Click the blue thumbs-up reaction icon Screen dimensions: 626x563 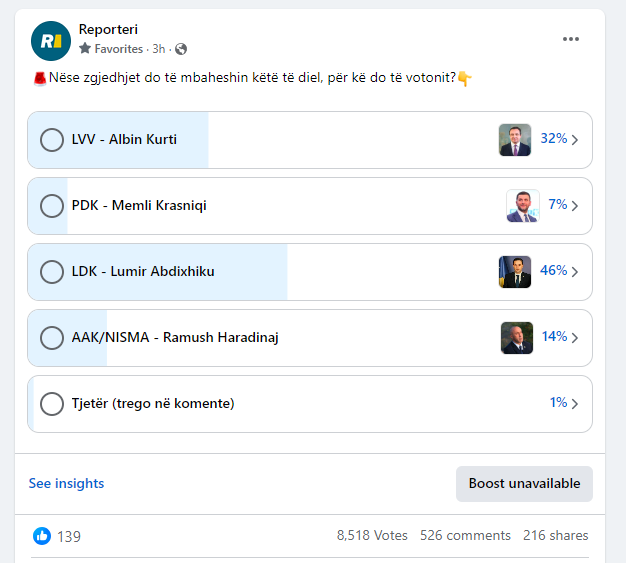click(x=42, y=536)
